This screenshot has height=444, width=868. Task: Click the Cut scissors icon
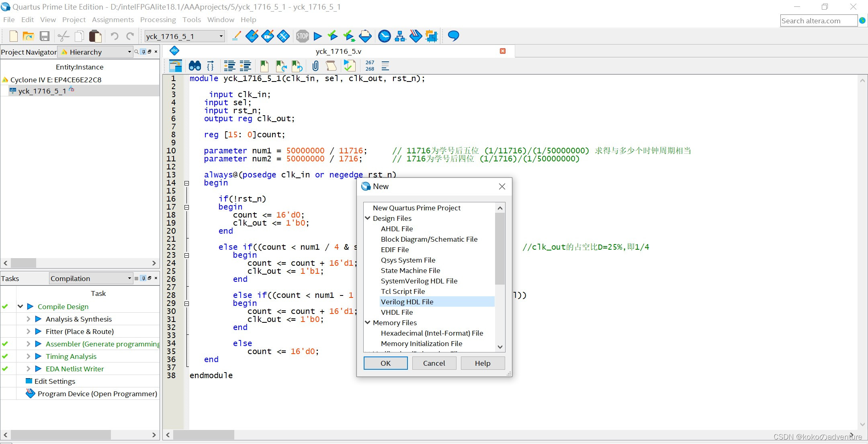(63, 36)
